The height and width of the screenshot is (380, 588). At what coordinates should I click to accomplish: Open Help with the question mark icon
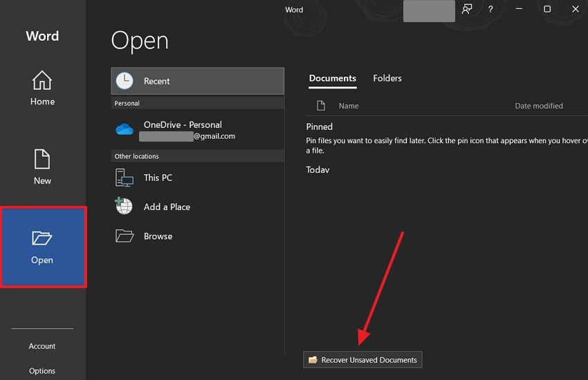490,10
